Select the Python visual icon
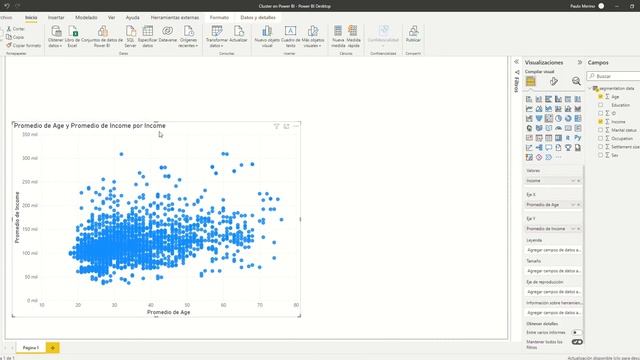 coord(578,138)
